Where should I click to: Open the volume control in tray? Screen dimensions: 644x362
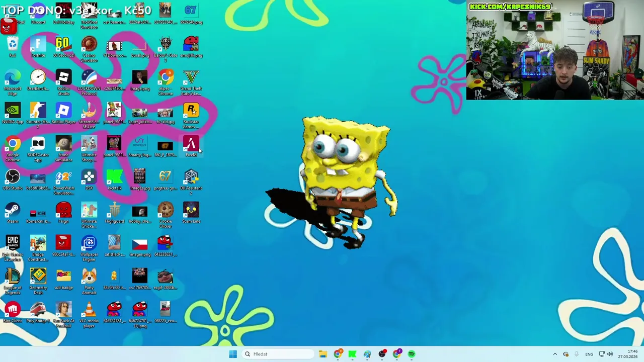click(610, 354)
